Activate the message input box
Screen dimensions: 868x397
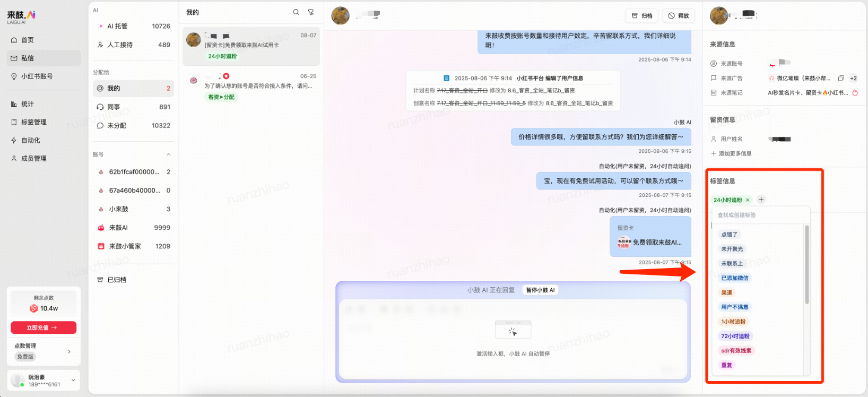[x=513, y=339]
